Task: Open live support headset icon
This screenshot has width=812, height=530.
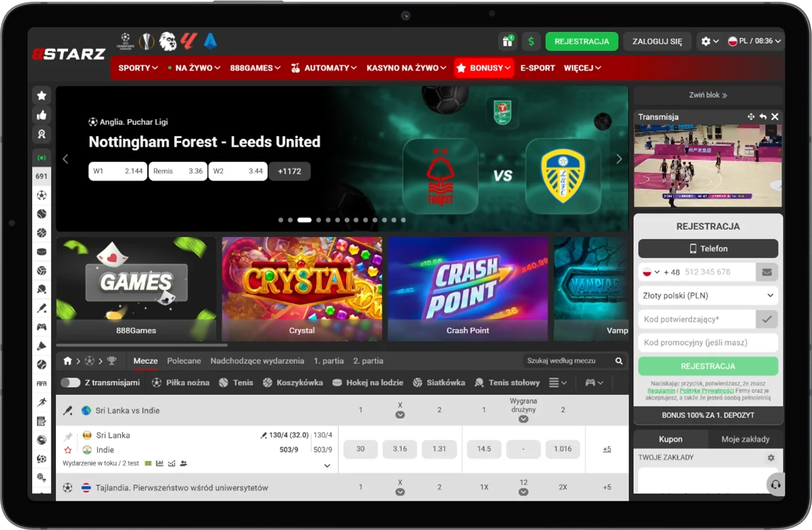Action: (x=776, y=485)
